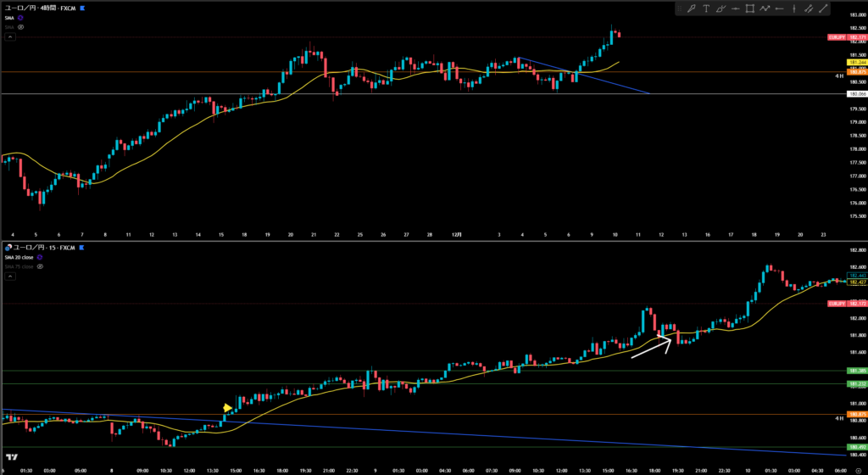Grab the drawing toolbar drag handle
This screenshot has width=868, height=475.
[680, 8]
